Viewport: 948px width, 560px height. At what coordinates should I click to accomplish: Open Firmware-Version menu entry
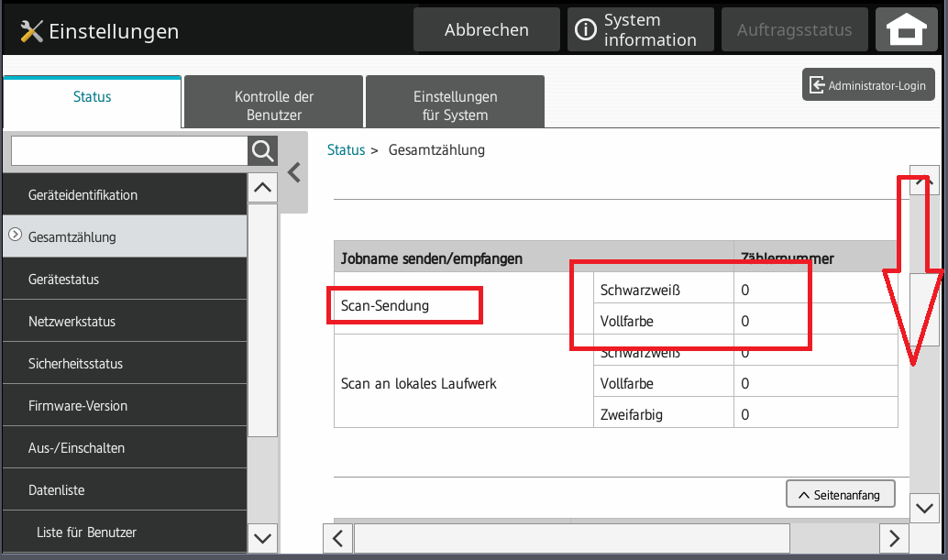coord(124,406)
